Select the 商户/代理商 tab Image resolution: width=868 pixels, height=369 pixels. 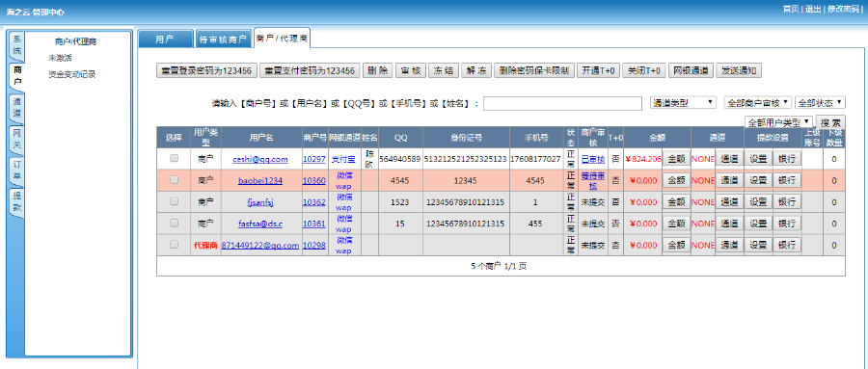[x=282, y=39]
